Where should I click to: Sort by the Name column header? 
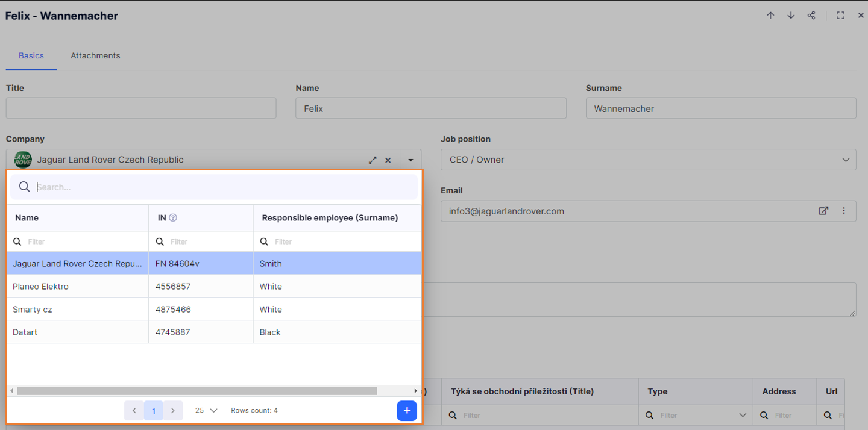[78, 218]
